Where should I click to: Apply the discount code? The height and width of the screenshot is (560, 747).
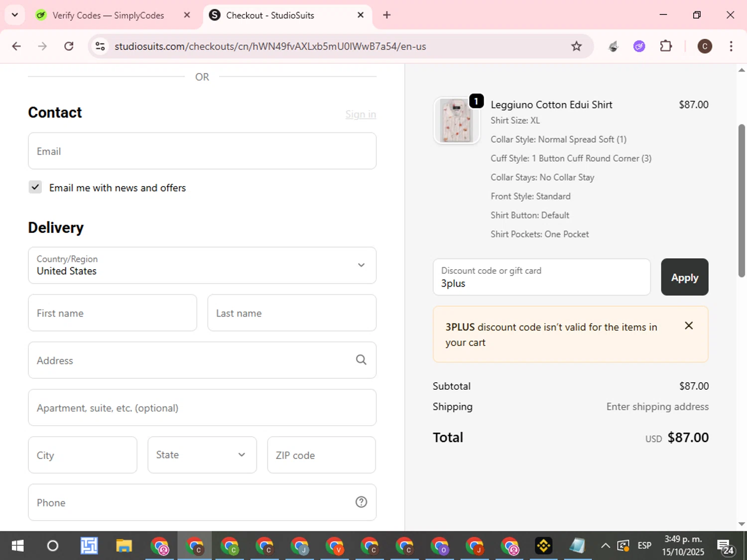point(685,277)
